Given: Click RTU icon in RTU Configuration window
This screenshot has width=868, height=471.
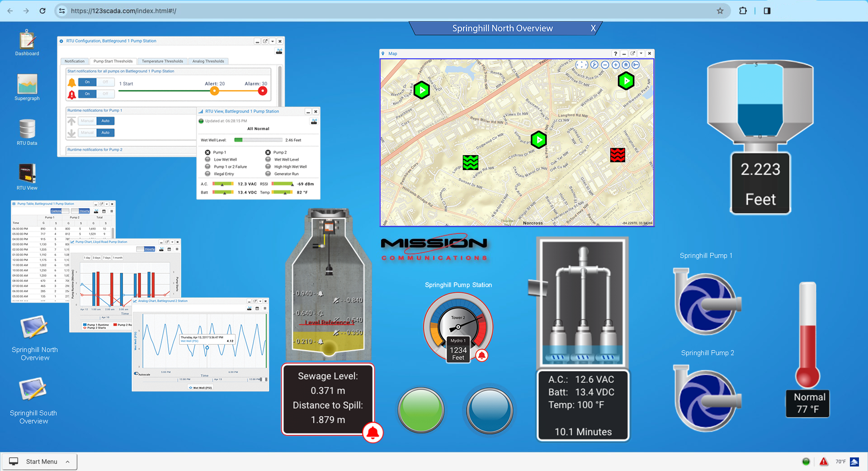Looking at the screenshot, I should coord(279,51).
